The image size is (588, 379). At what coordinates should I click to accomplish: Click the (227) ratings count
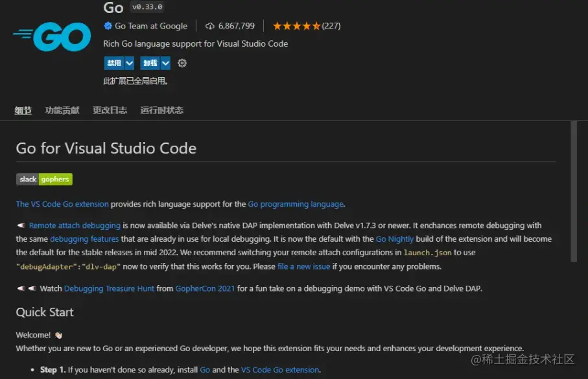[331, 26]
